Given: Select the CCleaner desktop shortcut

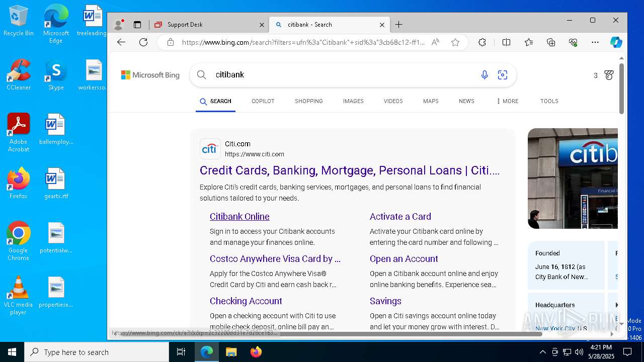Looking at the screenshot, I should pyautogui.click(x=19, y=74).
